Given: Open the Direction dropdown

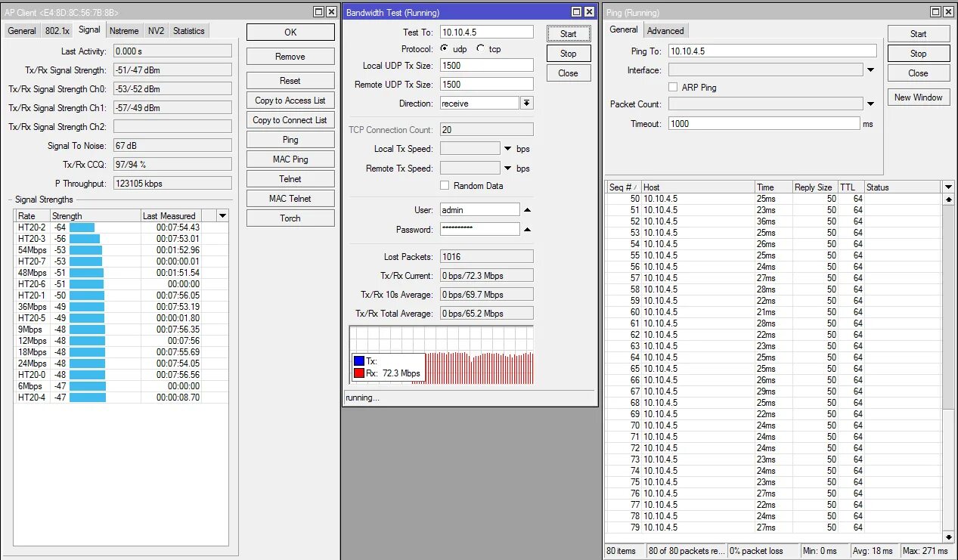Looking at the screenshot, I should pyautogui.click(x=527, y=103).
